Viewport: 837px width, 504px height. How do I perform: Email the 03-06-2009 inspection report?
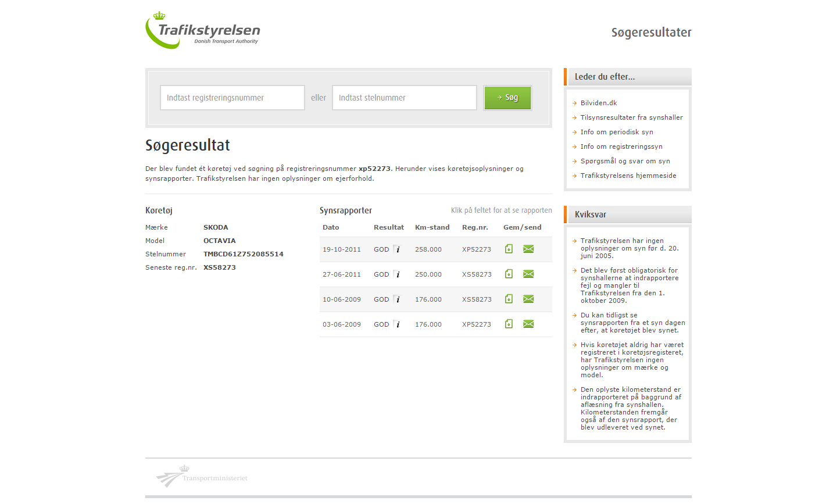click(x=528, y=324)
